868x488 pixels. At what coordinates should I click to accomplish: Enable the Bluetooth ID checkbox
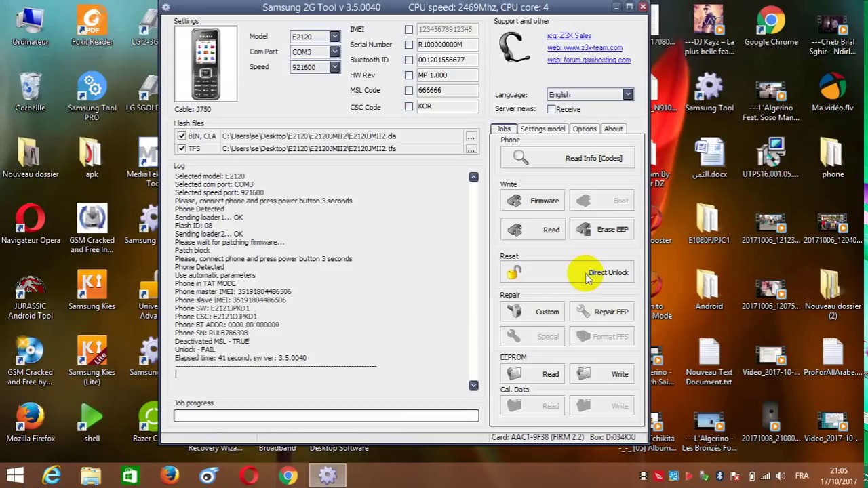(x=408, y=60)
